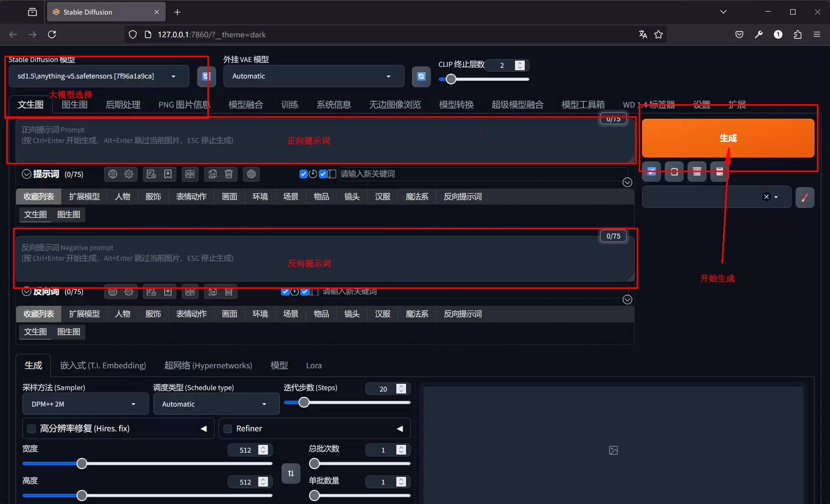Click the translate A|B icon in 提示词 toolbar
The width and height of the screenshot is (830, 504).
190,174
